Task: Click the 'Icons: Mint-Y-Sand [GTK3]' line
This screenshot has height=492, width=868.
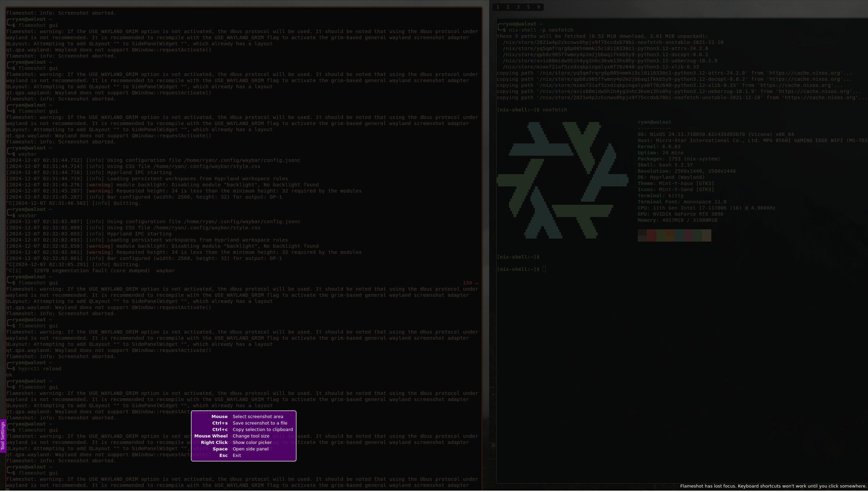Action: 676,190
